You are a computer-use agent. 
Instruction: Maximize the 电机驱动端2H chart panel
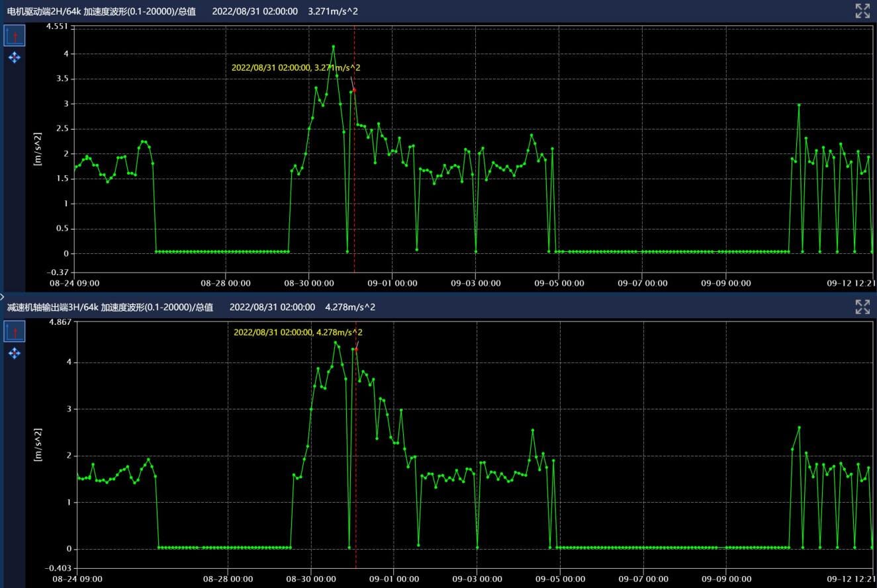pos(862,11)
